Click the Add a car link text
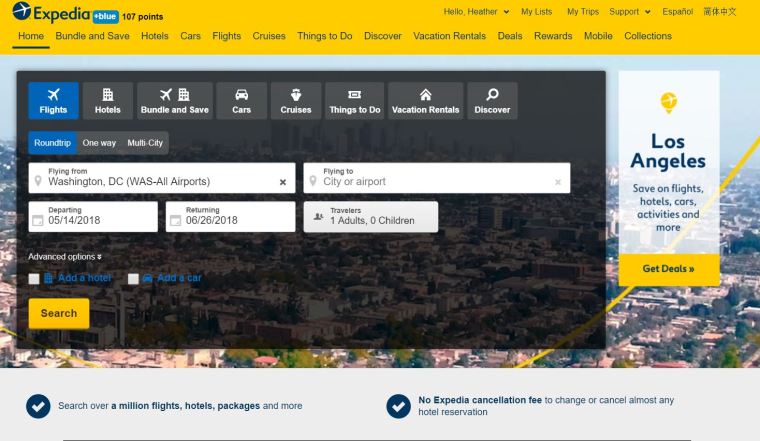This screenshot has height=441, width=760. (179, 278)
